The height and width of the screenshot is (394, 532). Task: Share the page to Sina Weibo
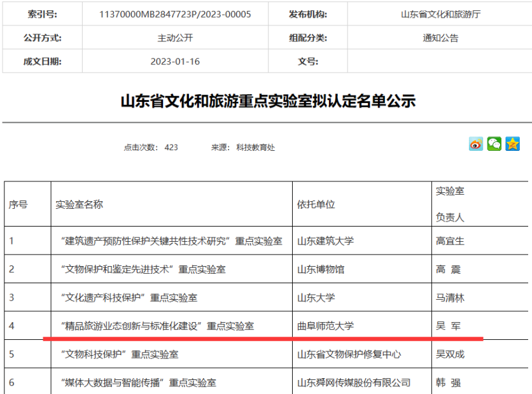[x=476, y=144]
